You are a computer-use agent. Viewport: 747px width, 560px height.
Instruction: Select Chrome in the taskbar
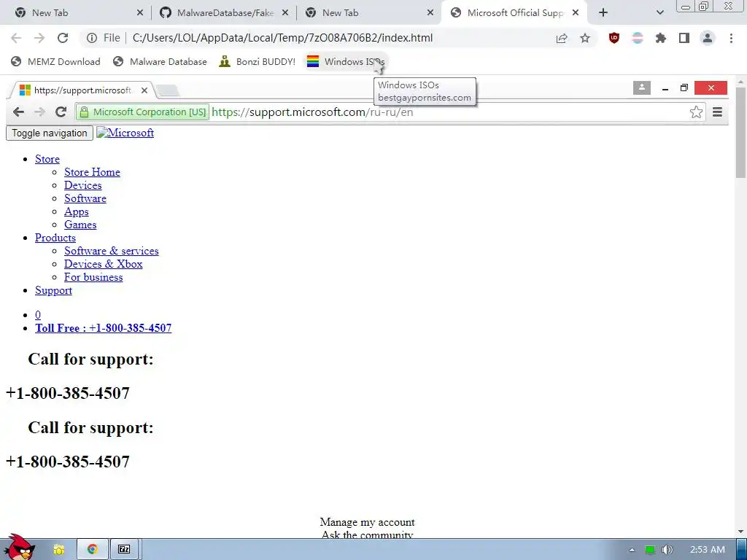point(93,550)
